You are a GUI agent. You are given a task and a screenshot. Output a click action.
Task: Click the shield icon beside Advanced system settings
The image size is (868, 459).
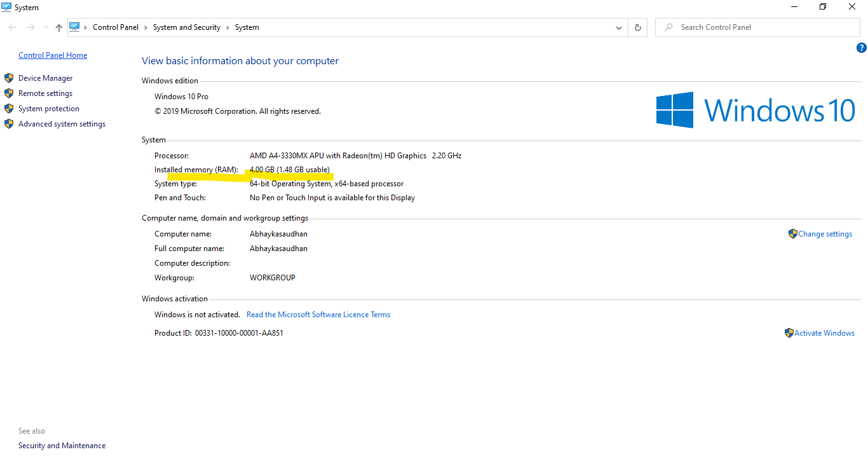9,124
